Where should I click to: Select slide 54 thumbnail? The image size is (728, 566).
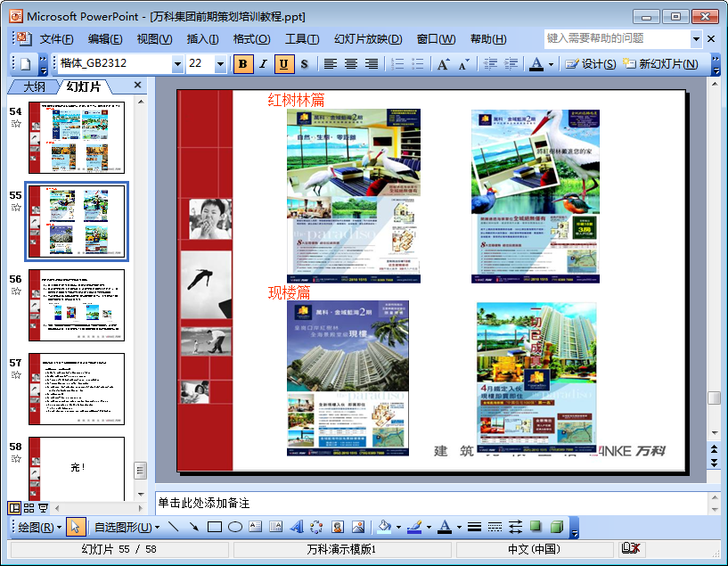click(x=77, y=138)
